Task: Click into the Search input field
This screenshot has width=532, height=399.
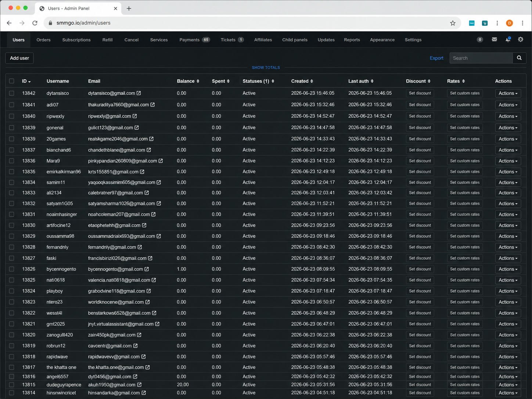Action: pyautogui.click(x=481, y=58)
